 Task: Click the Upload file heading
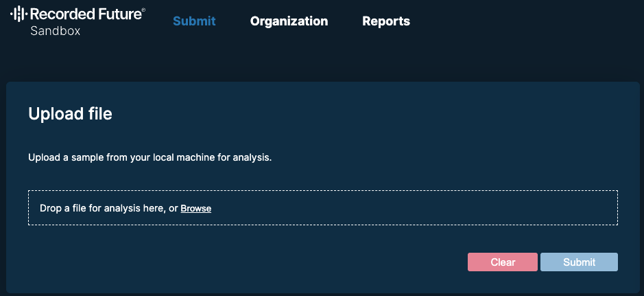(x=70, y=114)
